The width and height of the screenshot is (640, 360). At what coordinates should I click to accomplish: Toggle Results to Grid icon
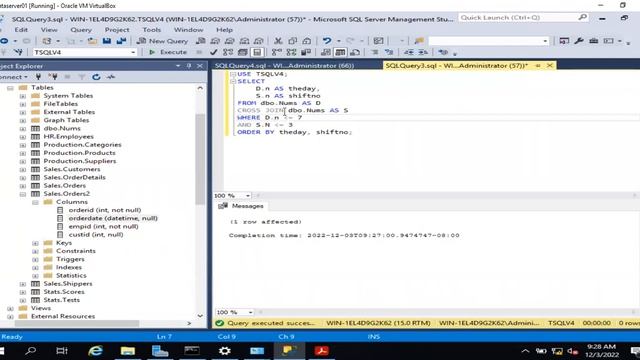[340, 52]
